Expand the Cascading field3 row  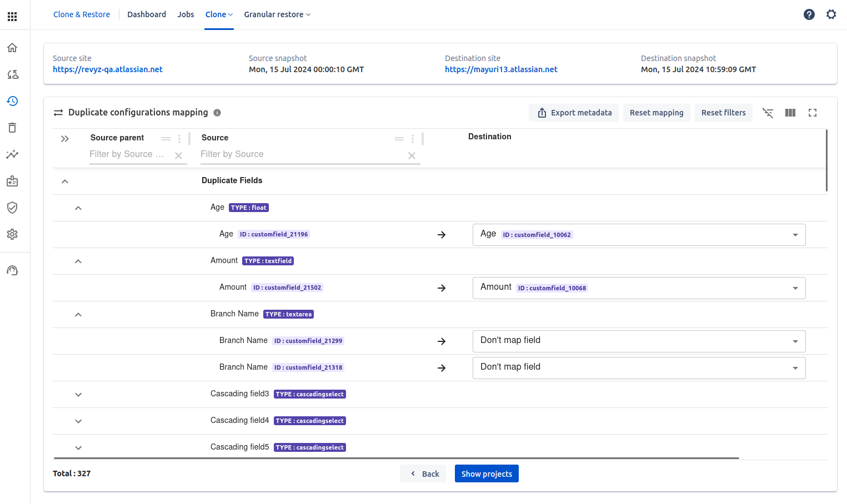(x=78, y=395)
